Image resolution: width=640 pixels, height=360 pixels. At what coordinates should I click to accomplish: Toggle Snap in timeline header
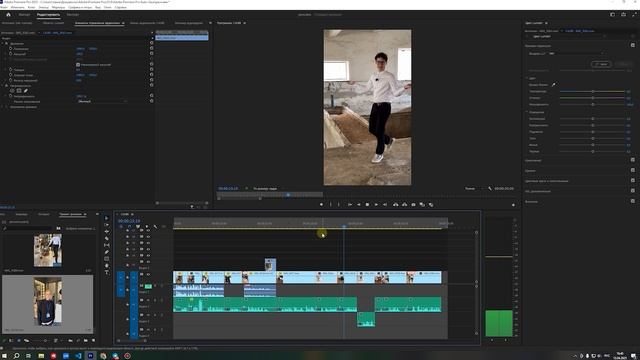coord(129,227)
